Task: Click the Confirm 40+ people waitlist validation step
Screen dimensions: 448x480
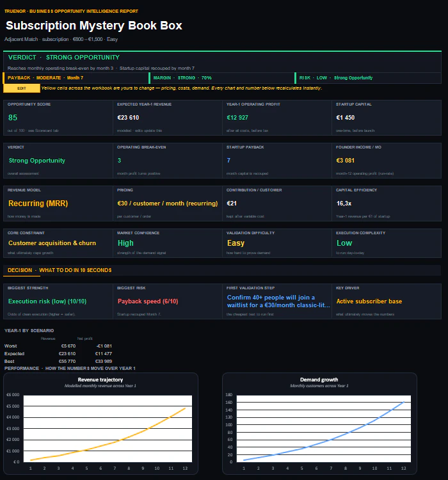Action: click(x=278, y=301)
